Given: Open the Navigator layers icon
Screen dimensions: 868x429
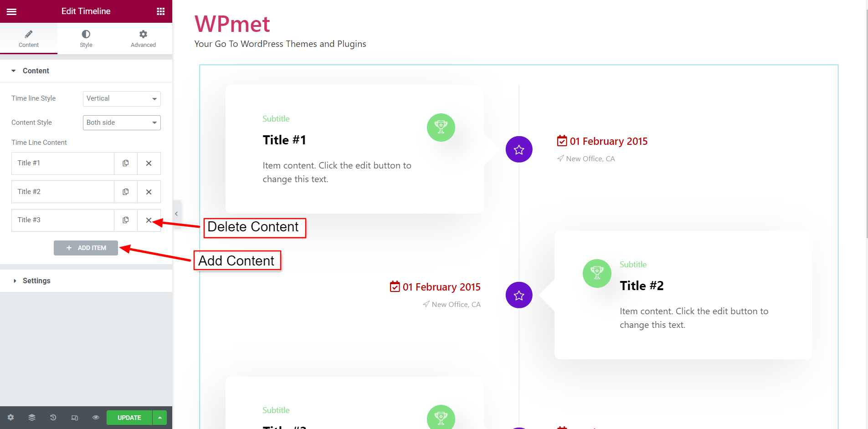Looking at the screenshot, I should [32, 417].
